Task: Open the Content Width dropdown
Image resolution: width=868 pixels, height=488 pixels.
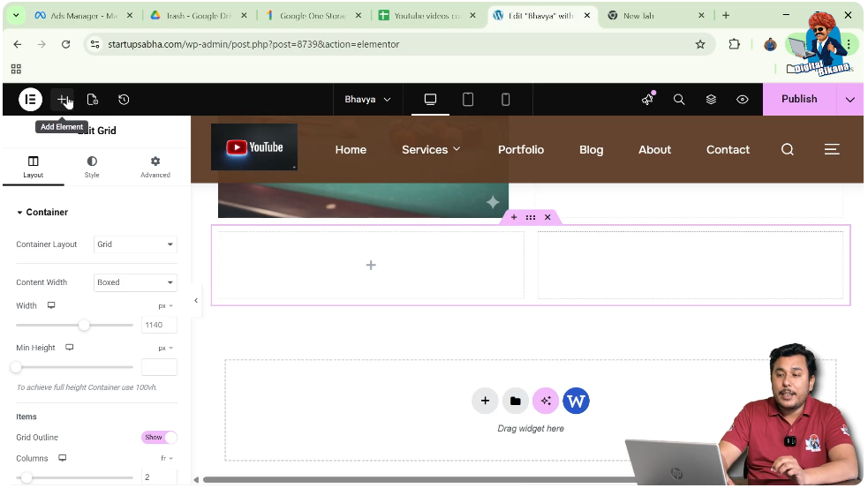Action: point(135,282)
